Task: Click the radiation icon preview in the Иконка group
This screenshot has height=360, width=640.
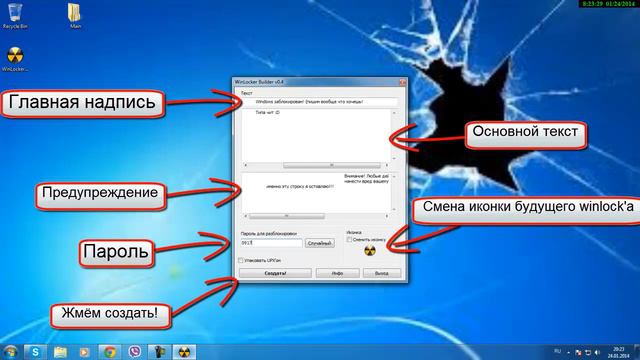Action: (x=370, y=251)
